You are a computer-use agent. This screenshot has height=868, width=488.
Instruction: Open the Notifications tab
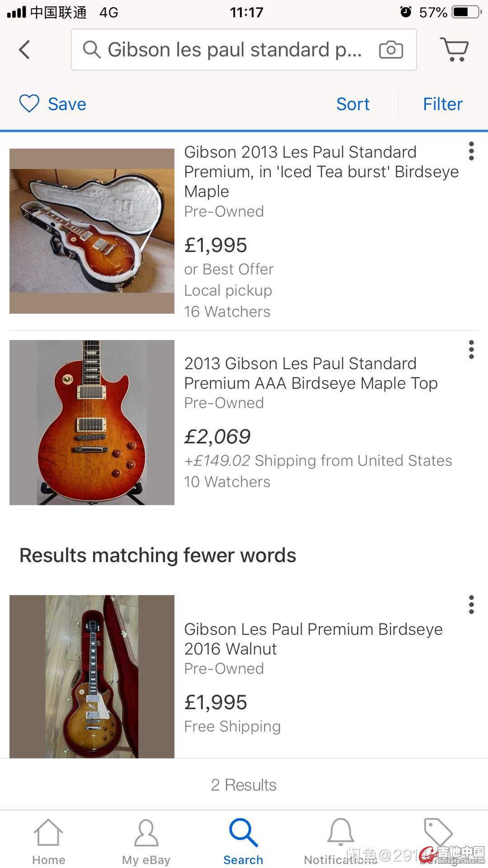341,841
